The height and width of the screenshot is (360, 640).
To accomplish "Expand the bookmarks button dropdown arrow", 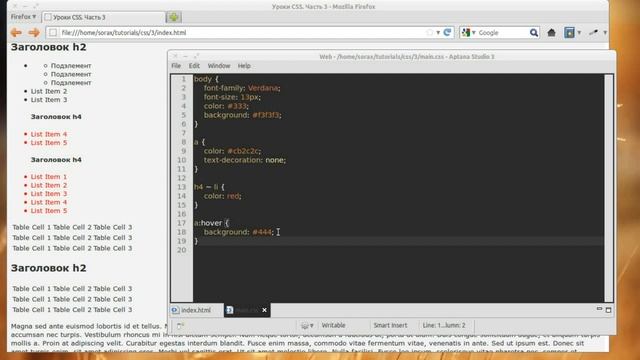I will [579, 33].
